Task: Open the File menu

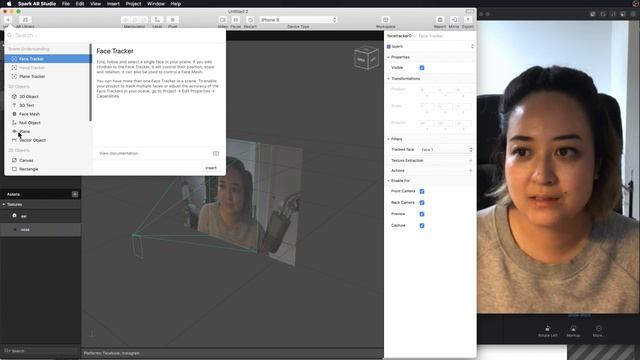Action: point(66,4)
